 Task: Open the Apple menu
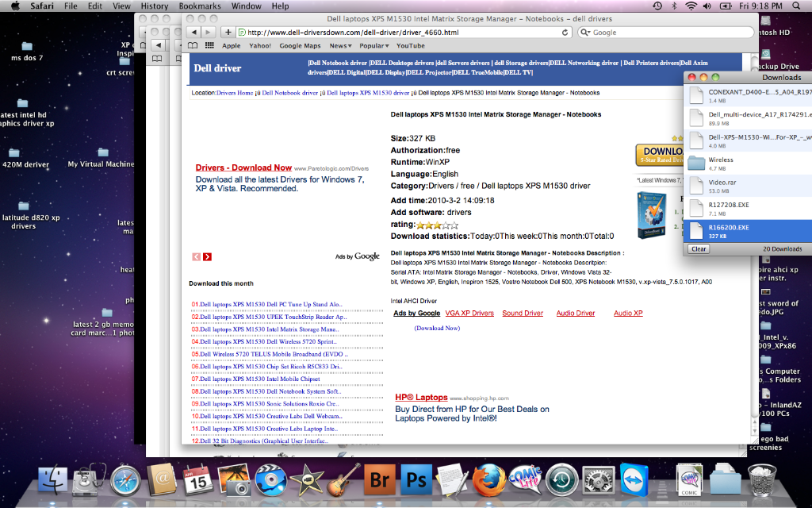(x=15, y=6)
